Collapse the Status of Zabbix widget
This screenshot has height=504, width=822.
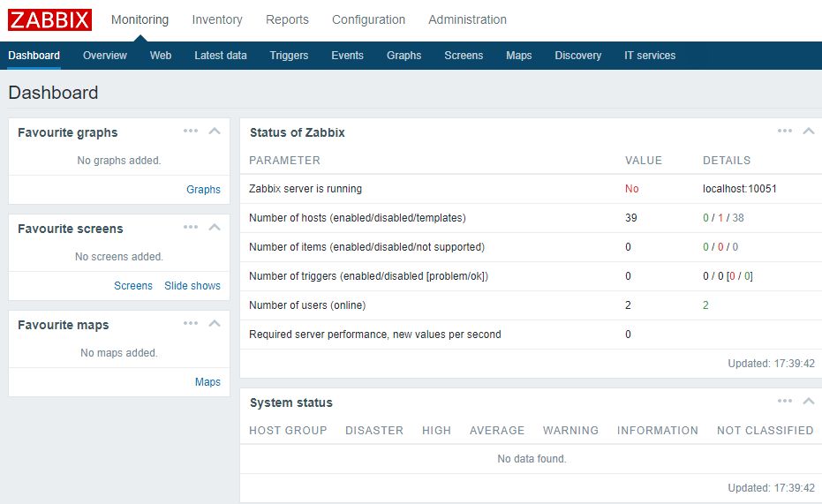[809, 131]
